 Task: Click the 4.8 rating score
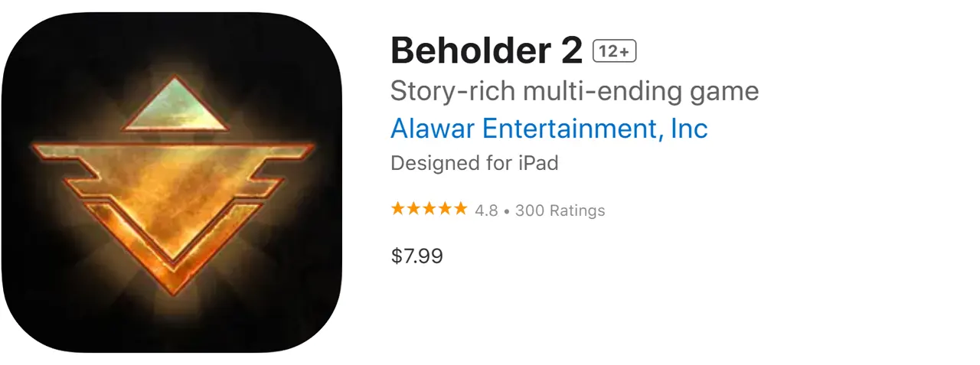[x=486, y=210]
